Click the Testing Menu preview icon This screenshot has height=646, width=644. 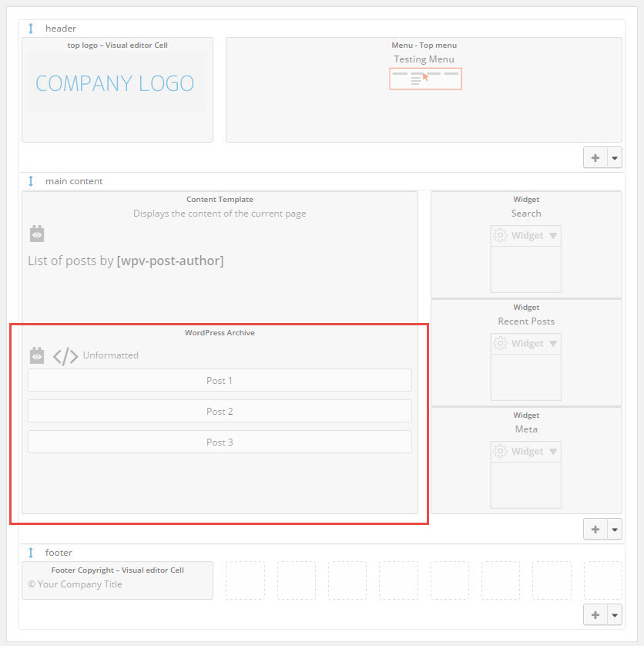(425, 79)
